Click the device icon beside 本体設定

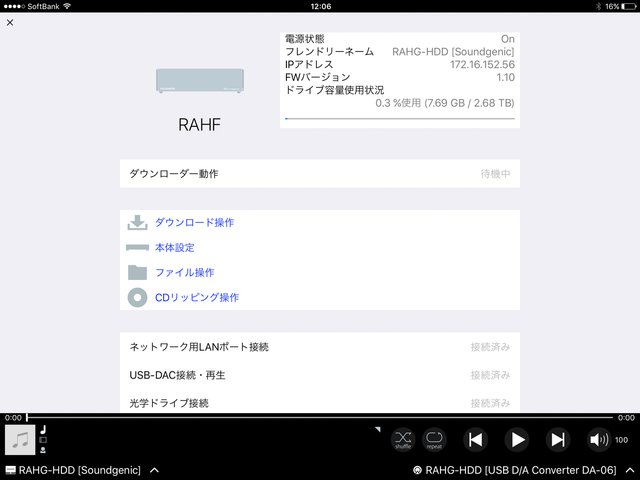coord(137,247)
